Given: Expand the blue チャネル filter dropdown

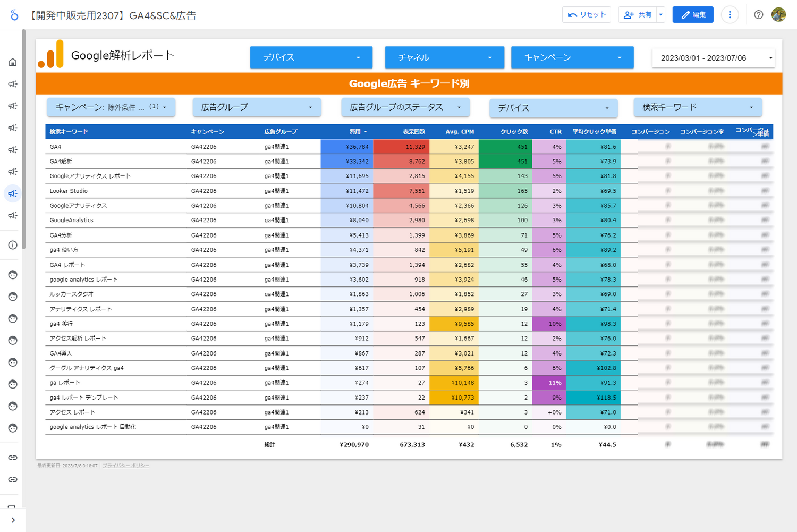Looking at the screenshot, I should pos(444,57).
